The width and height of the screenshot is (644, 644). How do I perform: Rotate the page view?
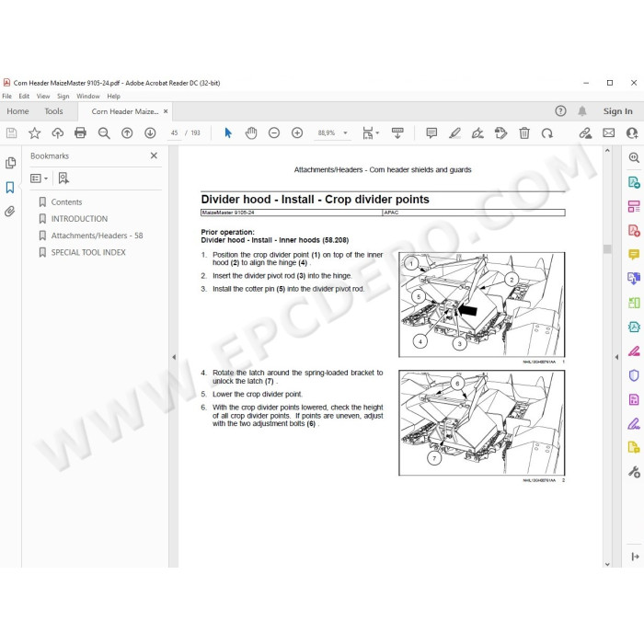tap(547, 133)
